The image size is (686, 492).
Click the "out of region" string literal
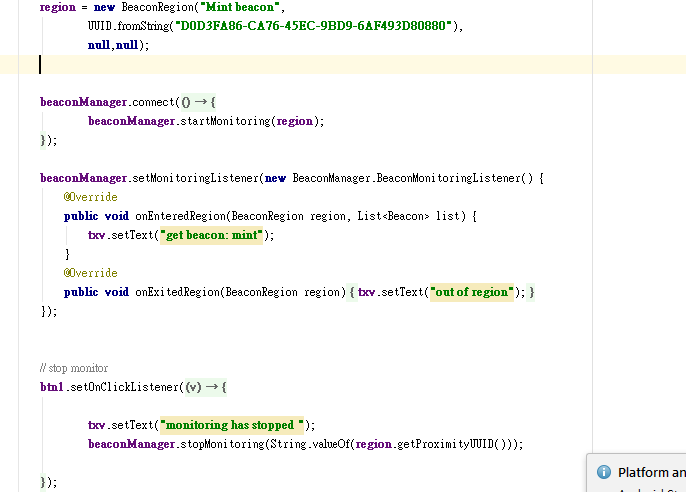click(x=470, y=292)
